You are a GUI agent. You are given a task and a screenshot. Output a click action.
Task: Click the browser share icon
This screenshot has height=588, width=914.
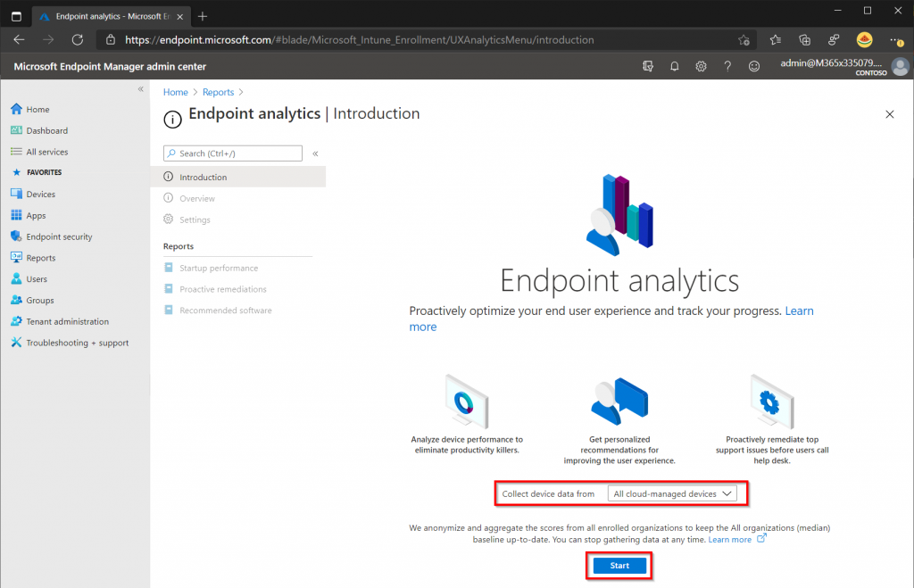coord(834,39)
